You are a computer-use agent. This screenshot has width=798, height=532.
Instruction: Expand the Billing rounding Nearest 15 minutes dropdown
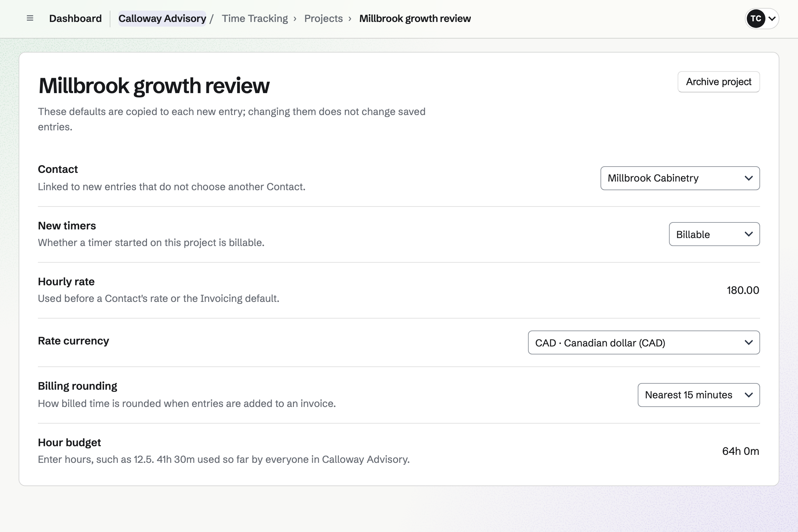[699, 395]
